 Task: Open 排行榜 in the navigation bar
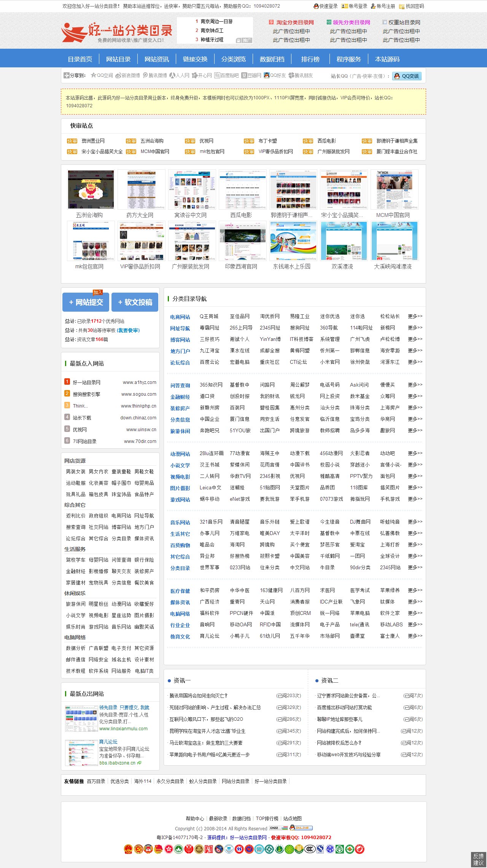click(x=310, y=59)
